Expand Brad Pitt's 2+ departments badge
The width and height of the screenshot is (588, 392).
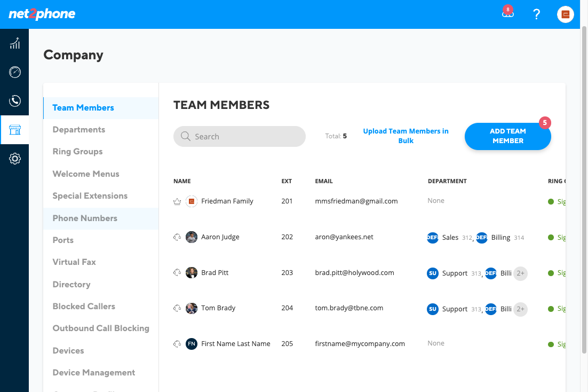click(x=520, y=273)
